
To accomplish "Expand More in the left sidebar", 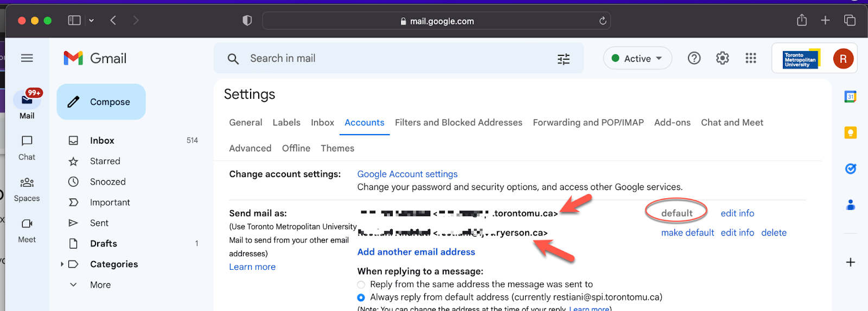I will coord(73,285).
